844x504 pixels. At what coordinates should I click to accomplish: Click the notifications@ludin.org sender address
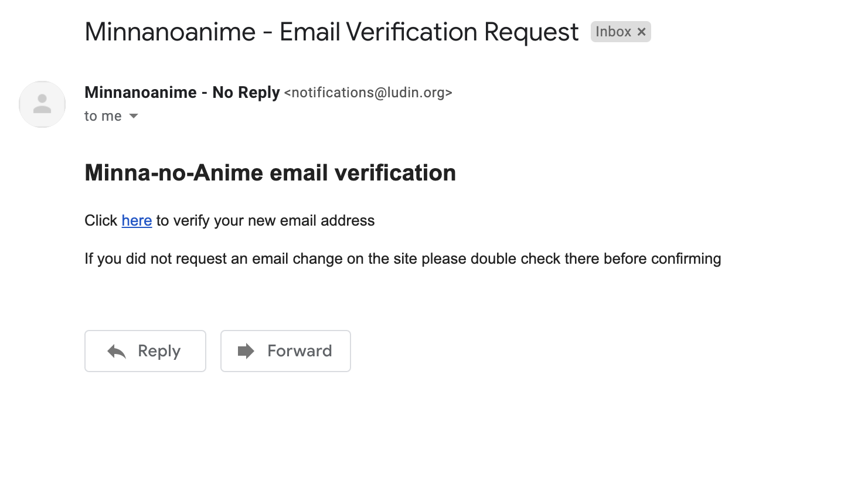pyautogui.click(x=368, y=93)
